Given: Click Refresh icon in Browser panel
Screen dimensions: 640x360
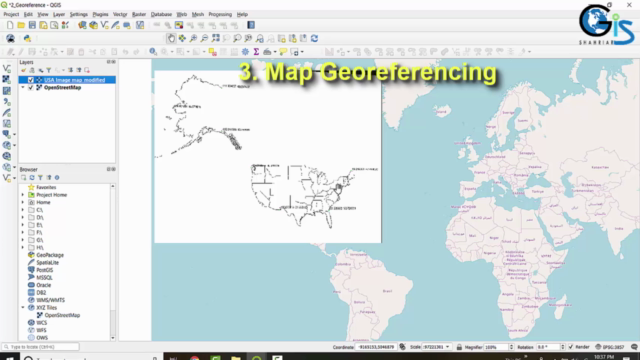Looking at the screenshot, I should [x=32, y=178].
